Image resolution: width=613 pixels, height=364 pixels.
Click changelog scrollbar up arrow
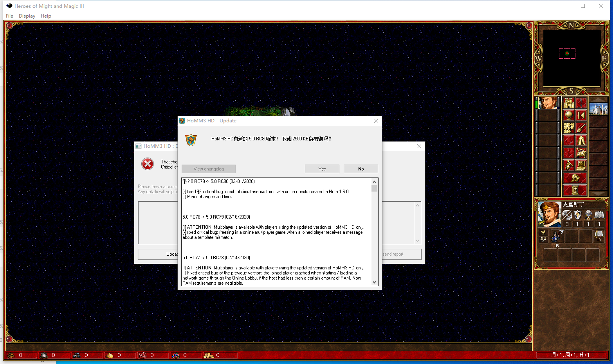click(x=374, y=182)
